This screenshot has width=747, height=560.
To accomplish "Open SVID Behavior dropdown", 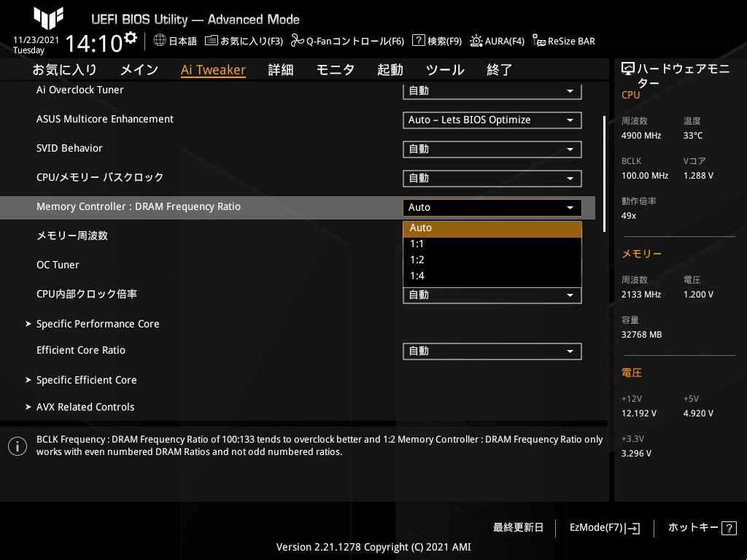I will 492,149.
